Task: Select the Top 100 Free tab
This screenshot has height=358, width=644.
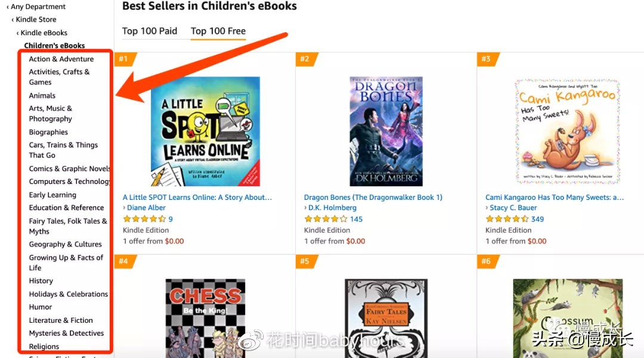Action: click(218, 31)
